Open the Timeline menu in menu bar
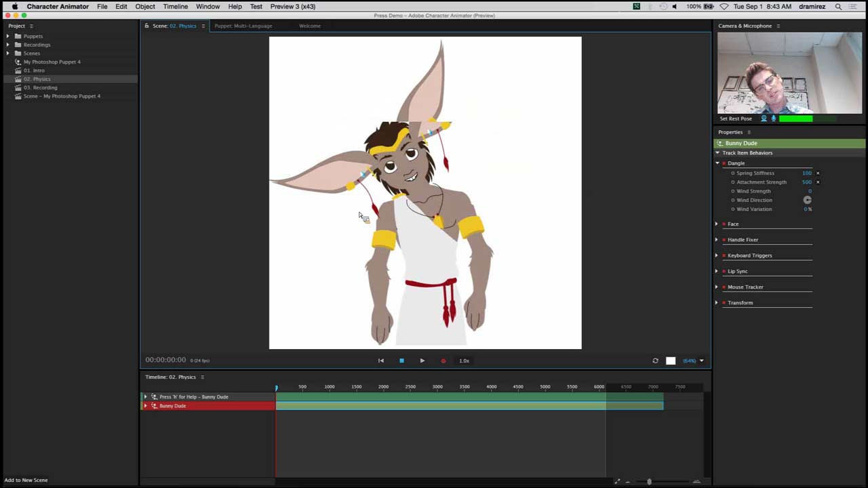The width and height of the screenshot is (868, 488). coord(175,6)
